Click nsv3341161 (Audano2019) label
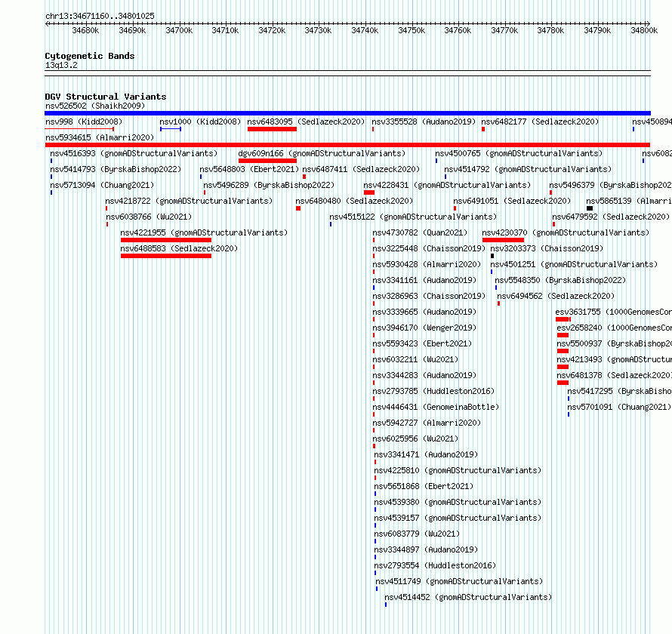Viewport: 672px width, 634px height. (x=424, y=280)
